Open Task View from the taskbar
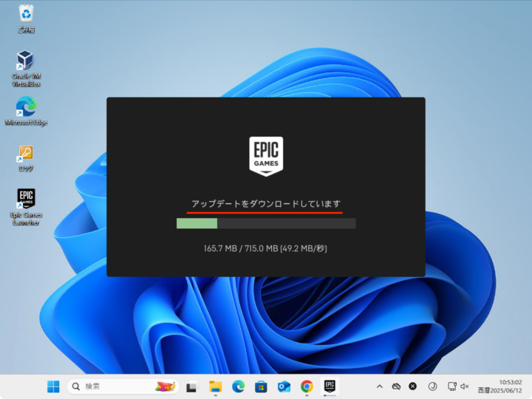 (x=191, y=386)
